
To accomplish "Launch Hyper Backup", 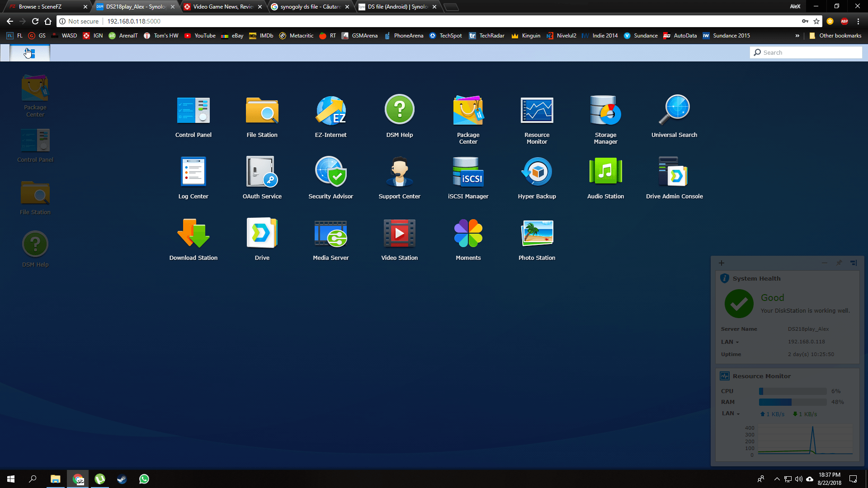I will pyautogui.click(x=537, y=172).
